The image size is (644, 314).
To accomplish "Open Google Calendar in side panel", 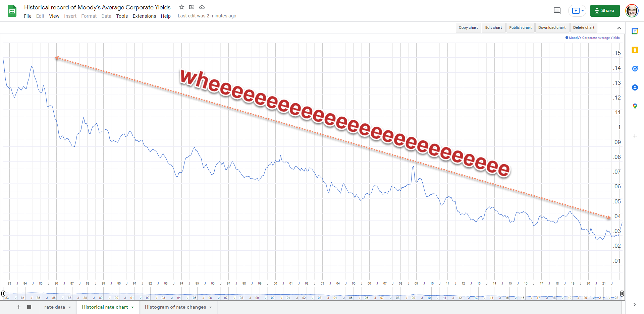I will click(635, 31).
